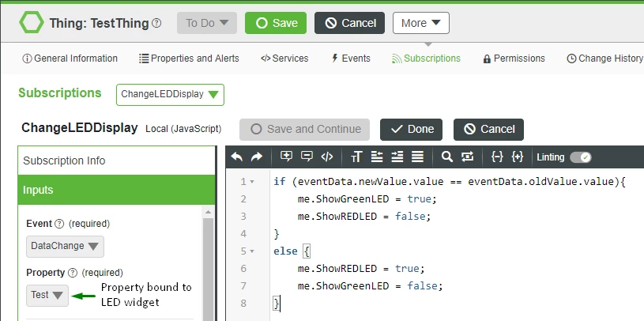
Task: Click the if statement on line 1
Action: (x=450, y=182)
